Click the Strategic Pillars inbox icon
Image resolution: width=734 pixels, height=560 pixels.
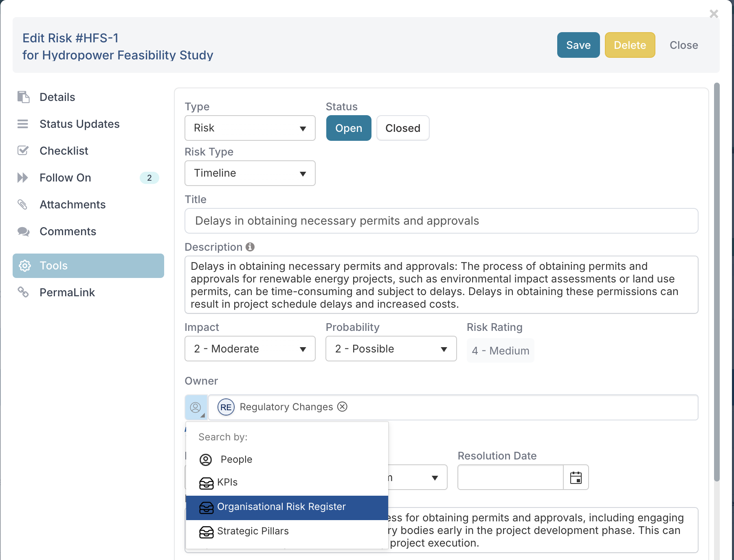[207, 532]
